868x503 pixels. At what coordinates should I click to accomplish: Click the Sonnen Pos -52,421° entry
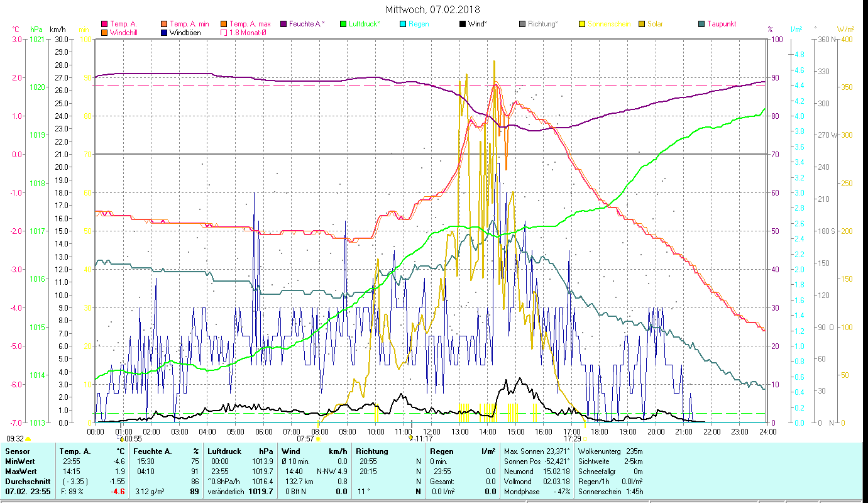click(537, 462)
